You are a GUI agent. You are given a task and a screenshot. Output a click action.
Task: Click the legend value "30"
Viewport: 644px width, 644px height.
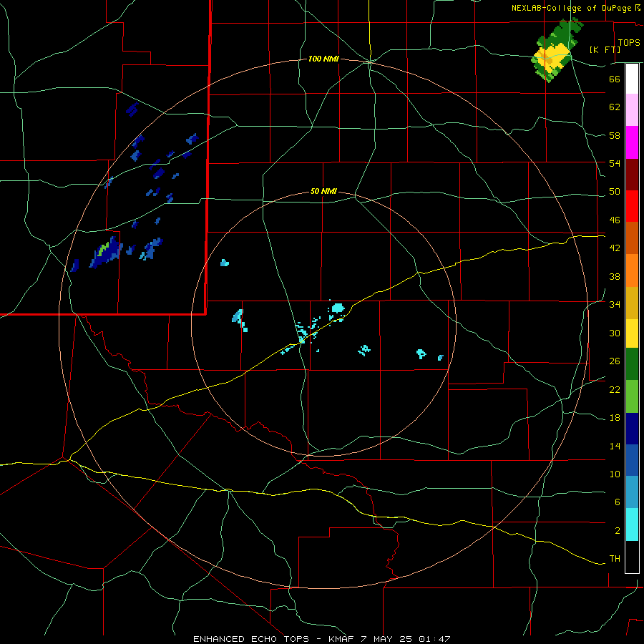(x=615, y=333)
